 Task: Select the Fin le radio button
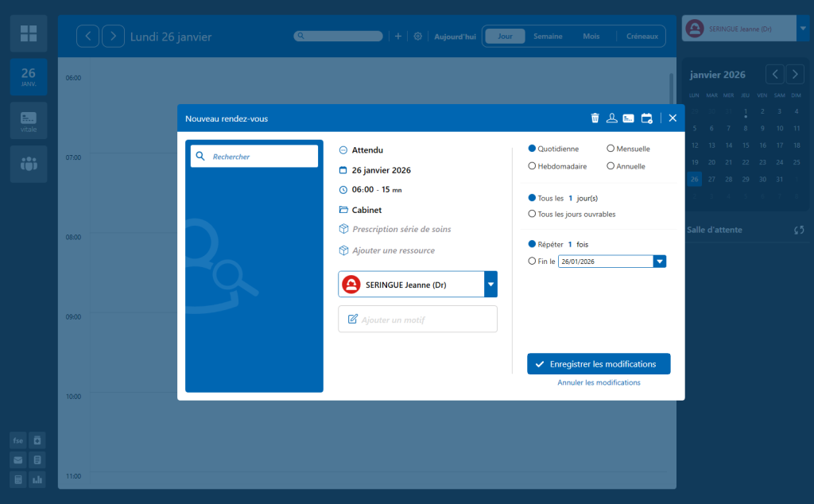point(532,261)
